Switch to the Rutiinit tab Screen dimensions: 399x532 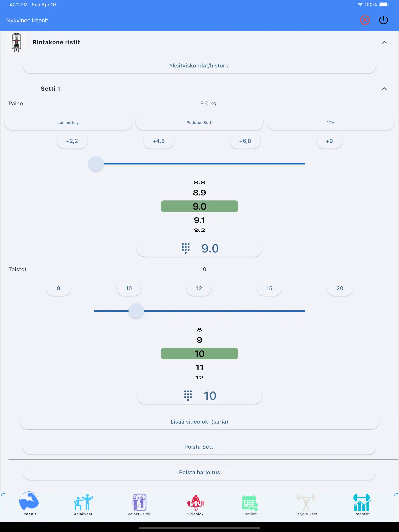(x=250, y=504)
